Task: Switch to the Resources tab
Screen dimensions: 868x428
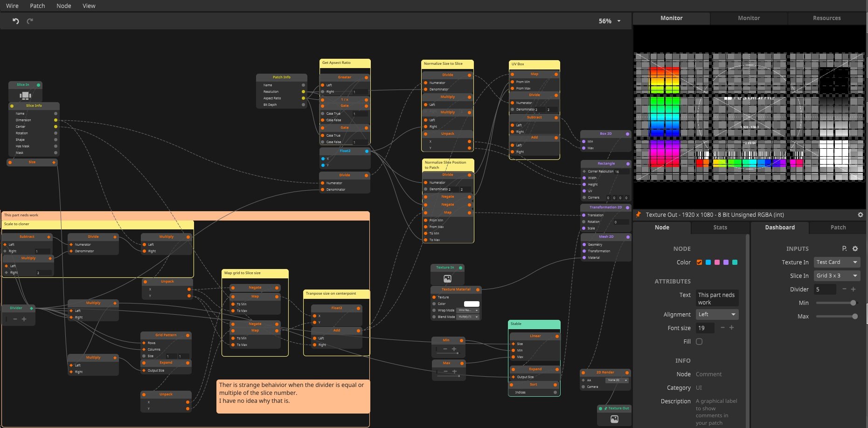Action: point(826,18)
